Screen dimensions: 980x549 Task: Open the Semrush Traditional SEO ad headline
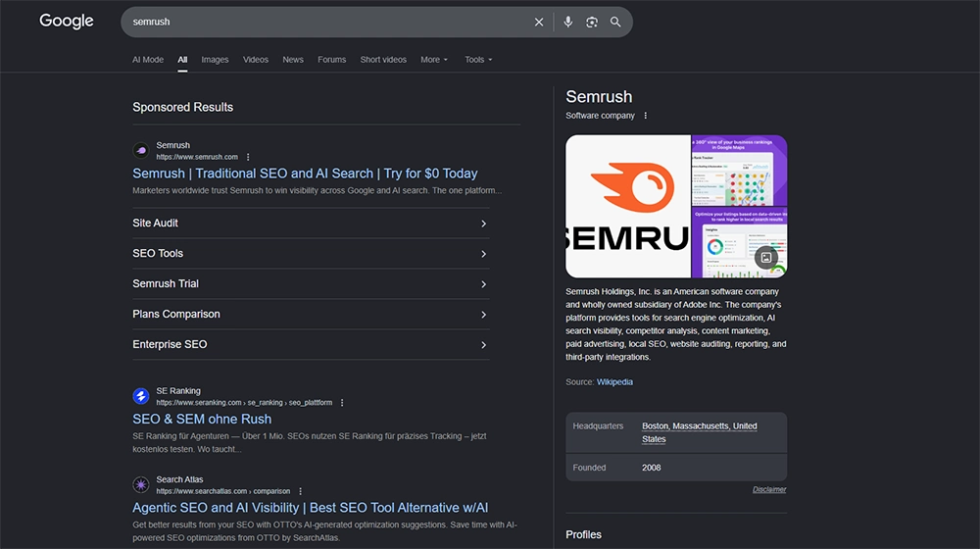click(x=305, y=174)
